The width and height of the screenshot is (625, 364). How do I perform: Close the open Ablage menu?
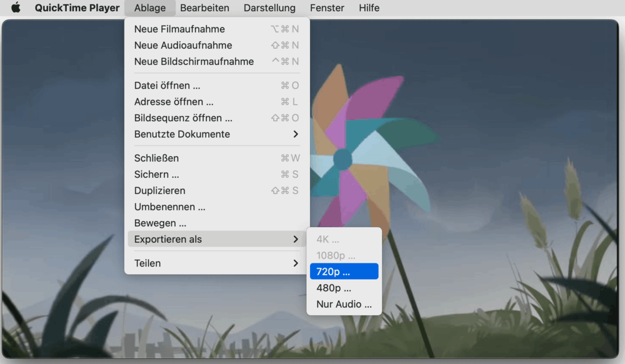tap(150, 8)
